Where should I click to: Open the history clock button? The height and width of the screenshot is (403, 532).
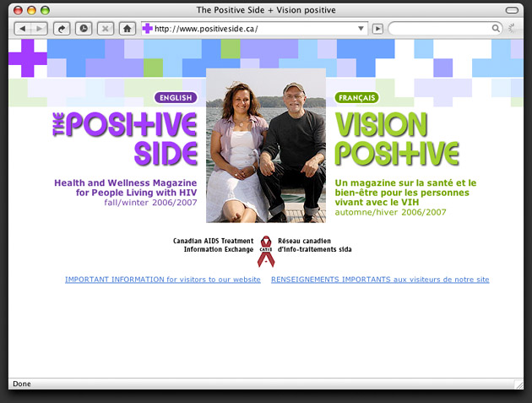pyautogui.click(x=84, y=29)
